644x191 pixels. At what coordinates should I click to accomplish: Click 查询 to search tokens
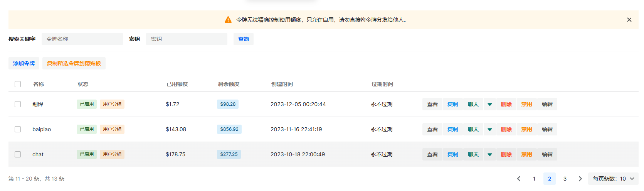click(243, 39)
